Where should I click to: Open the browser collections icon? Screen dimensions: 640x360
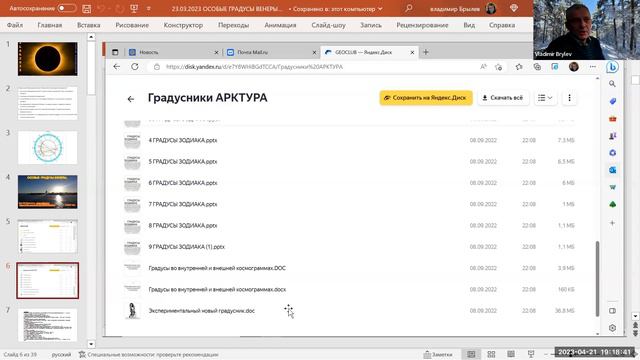pos(537,67)
